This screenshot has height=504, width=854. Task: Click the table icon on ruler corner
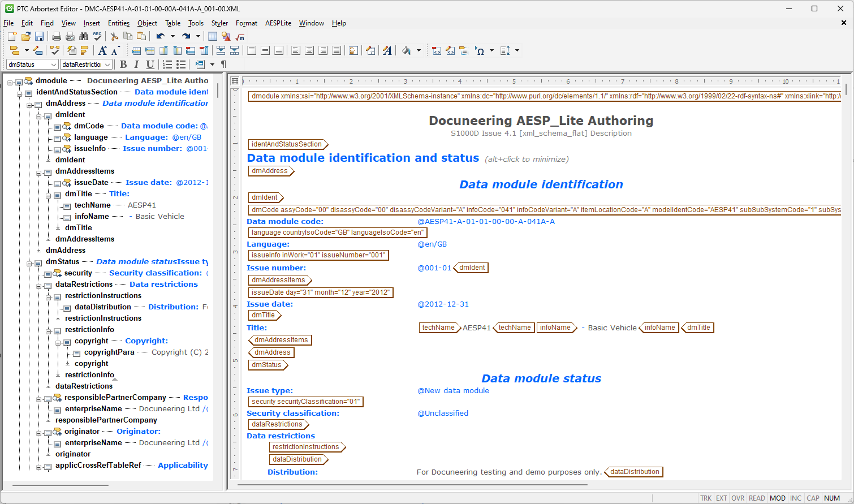235,81
